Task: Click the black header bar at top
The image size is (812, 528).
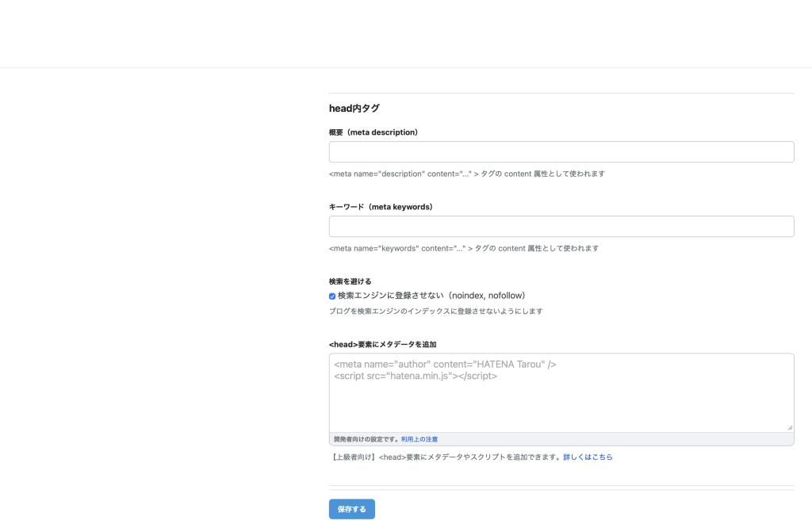Action: (406, 32)
